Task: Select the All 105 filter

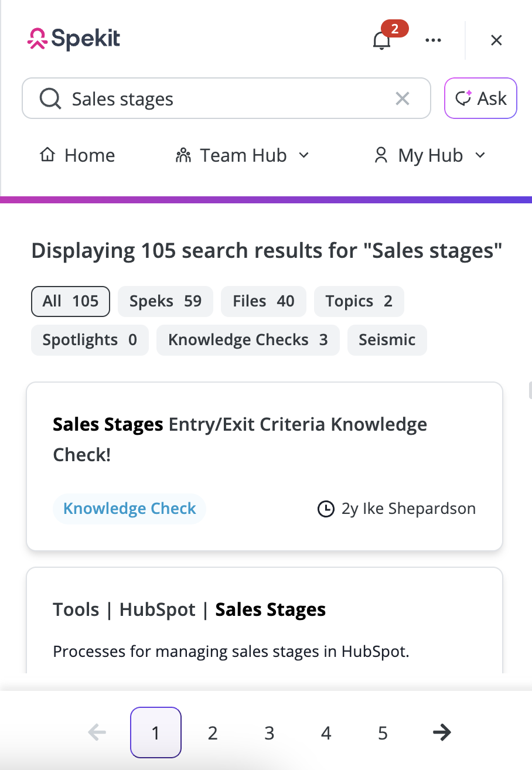Action: 70,301
